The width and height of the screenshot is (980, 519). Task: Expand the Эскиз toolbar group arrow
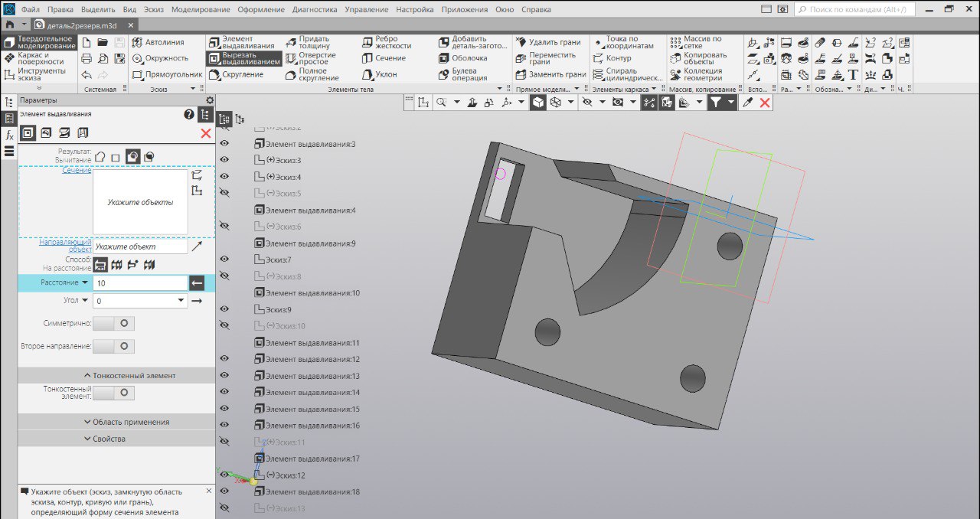pos(193,90)
